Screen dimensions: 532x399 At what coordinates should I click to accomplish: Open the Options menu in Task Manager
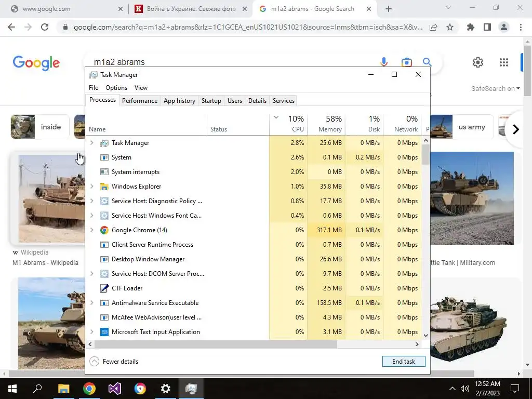[116, 87]
